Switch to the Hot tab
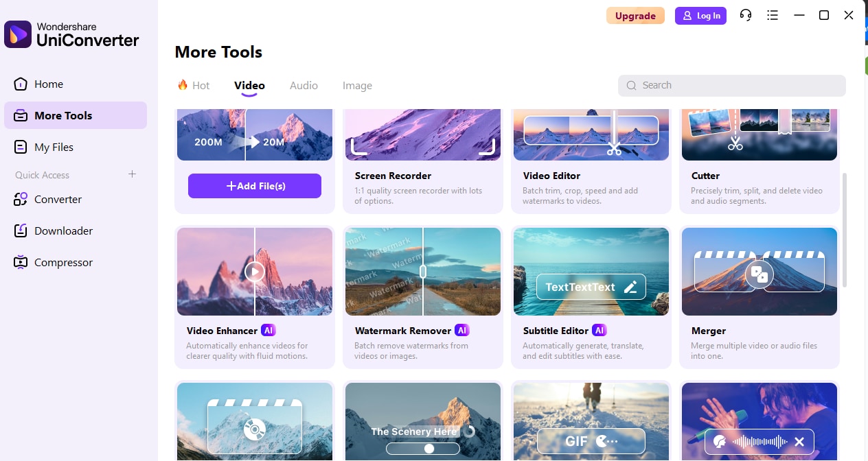The height and width of the screenshot is (461, 868). click(x=193, y=85)
